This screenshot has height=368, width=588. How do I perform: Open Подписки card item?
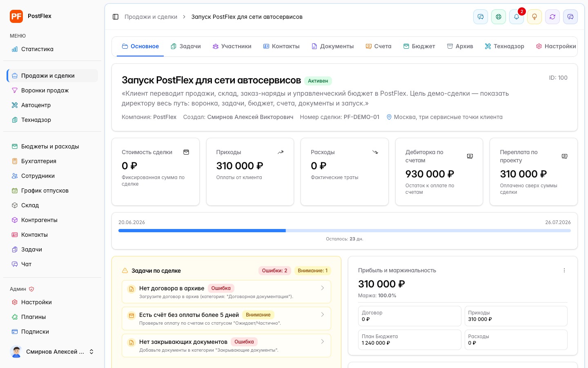52,332
